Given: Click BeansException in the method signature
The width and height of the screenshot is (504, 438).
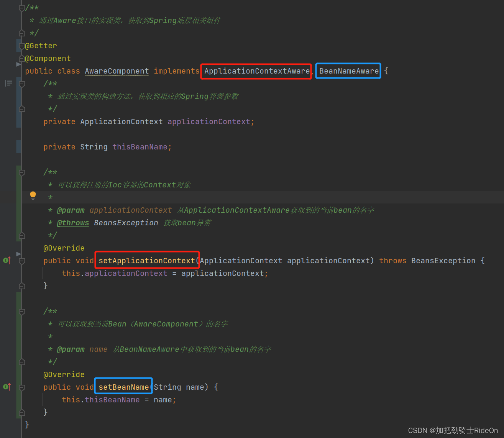Looking at the screenshot, I should point(443,261).
